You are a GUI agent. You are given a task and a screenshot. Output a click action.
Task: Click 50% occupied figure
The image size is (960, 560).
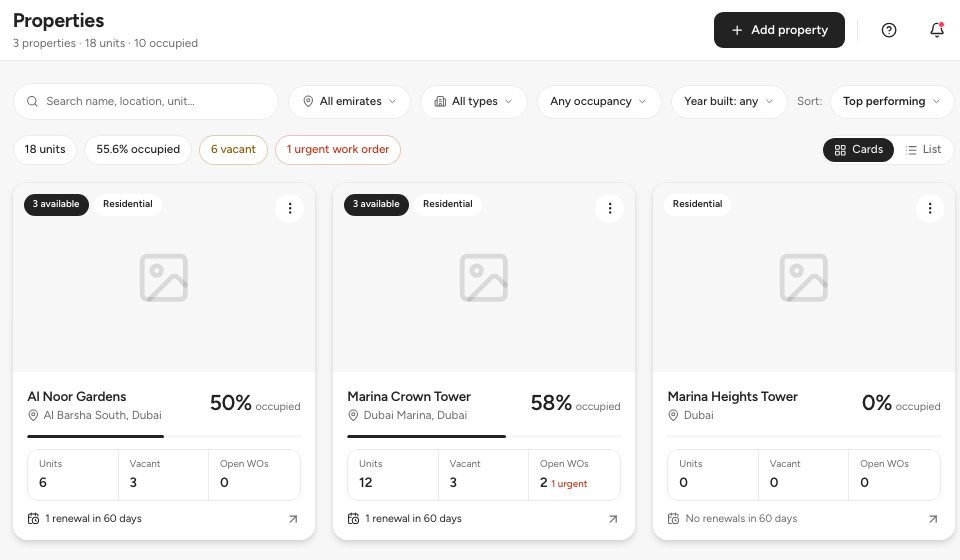[x=255, y=403]
